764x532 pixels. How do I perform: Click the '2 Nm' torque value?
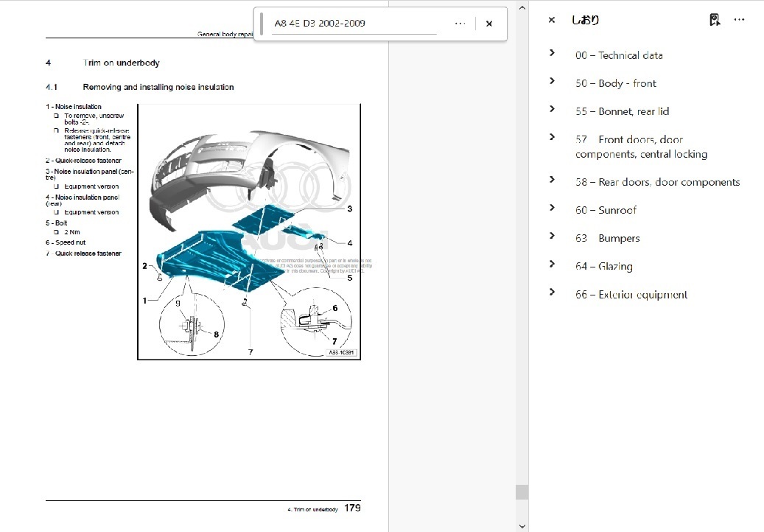pyautogui.click(x=72, y=232)
